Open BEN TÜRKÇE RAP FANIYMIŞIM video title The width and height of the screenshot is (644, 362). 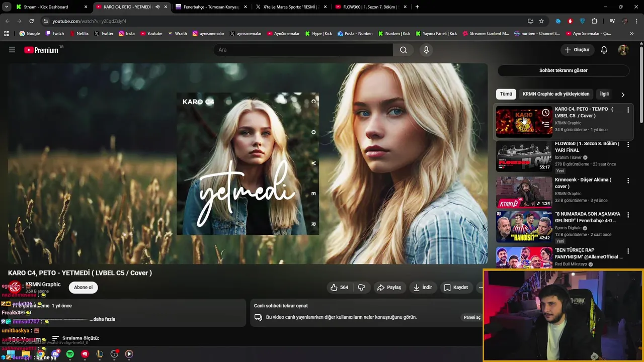589,253
